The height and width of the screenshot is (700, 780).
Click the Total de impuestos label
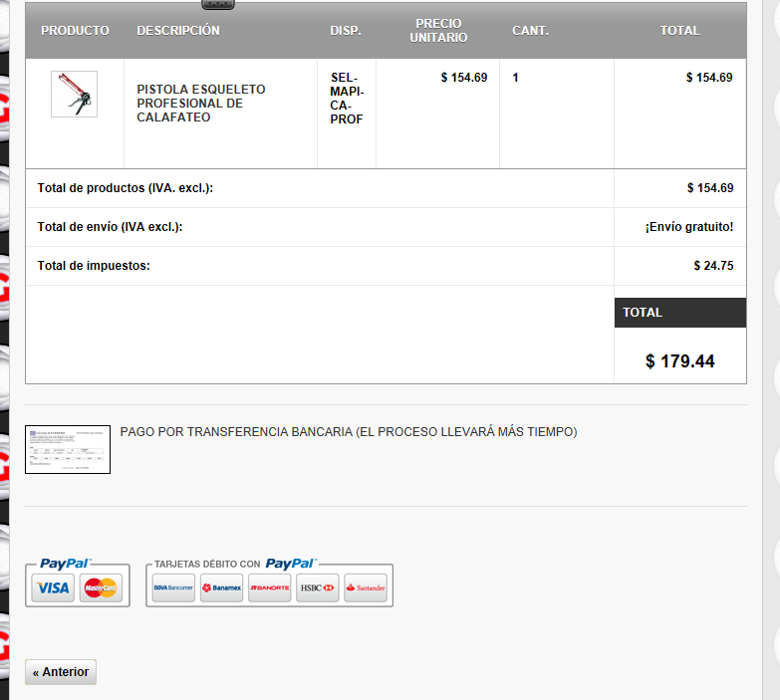coord(94,266)
